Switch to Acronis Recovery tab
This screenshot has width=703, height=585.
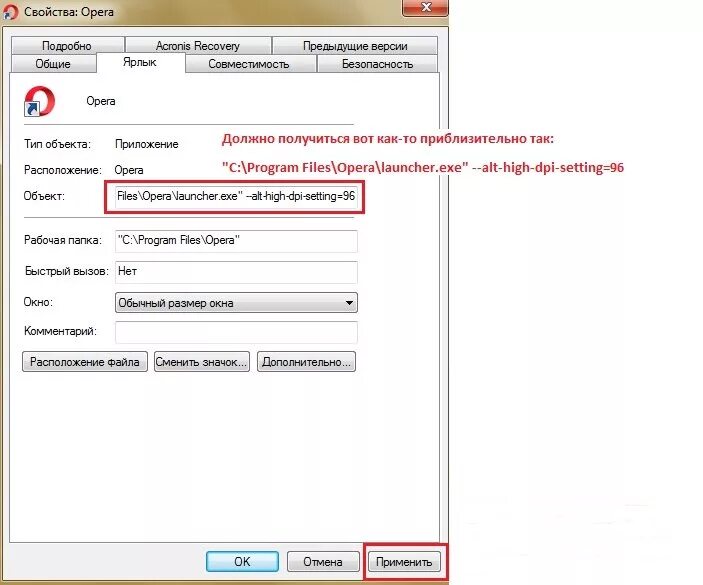pyautogui.click(x=198, y=46)
